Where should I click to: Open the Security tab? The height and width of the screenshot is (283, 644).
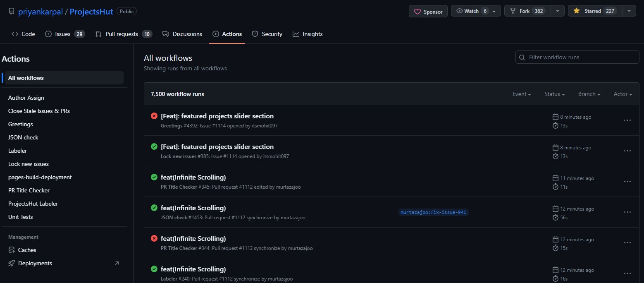271,34
